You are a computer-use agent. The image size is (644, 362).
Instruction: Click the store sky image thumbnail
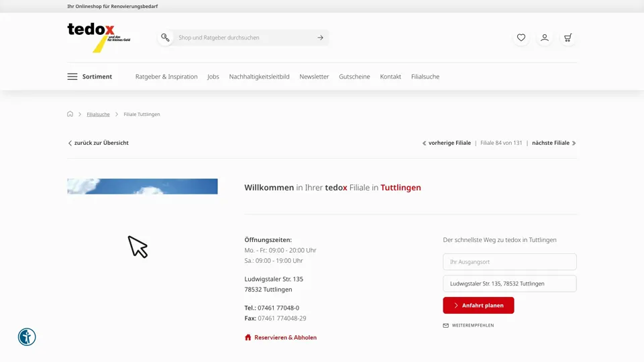[x=142, y=186]
